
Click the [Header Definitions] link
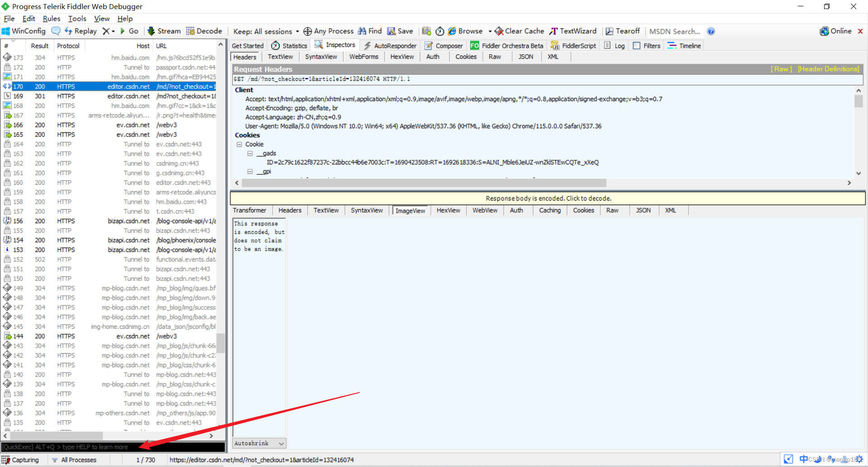tap(828, 69)
